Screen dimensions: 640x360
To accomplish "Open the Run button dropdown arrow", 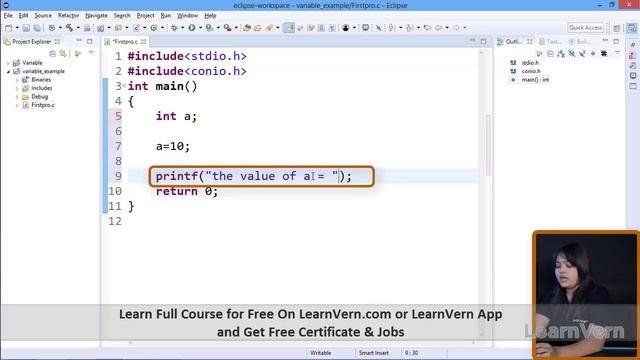I will [200, 28].
